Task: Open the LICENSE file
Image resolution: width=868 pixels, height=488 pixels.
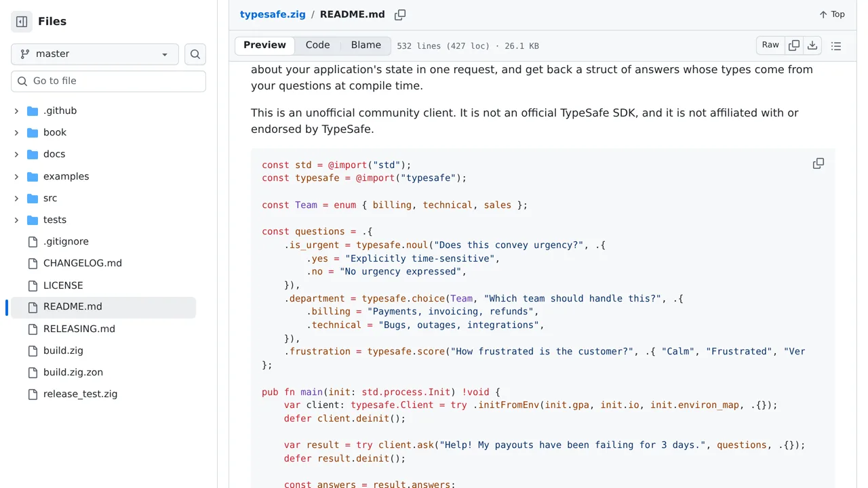Action: point(63,285)
